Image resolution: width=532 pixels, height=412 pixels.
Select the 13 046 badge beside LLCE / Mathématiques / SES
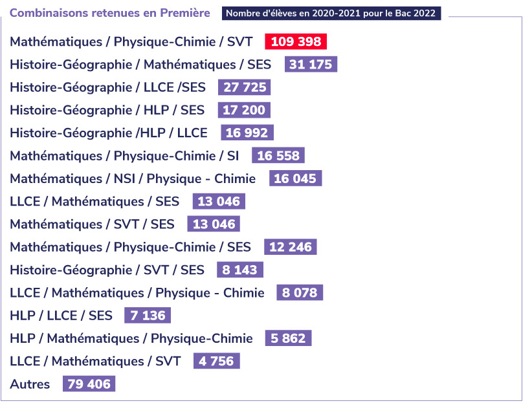click(x=219, y=202)
